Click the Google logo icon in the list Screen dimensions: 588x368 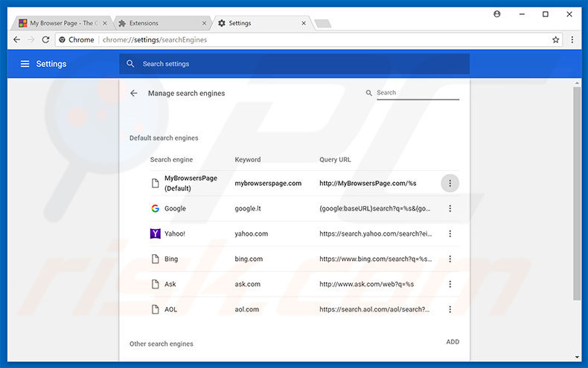click(156, 208)
